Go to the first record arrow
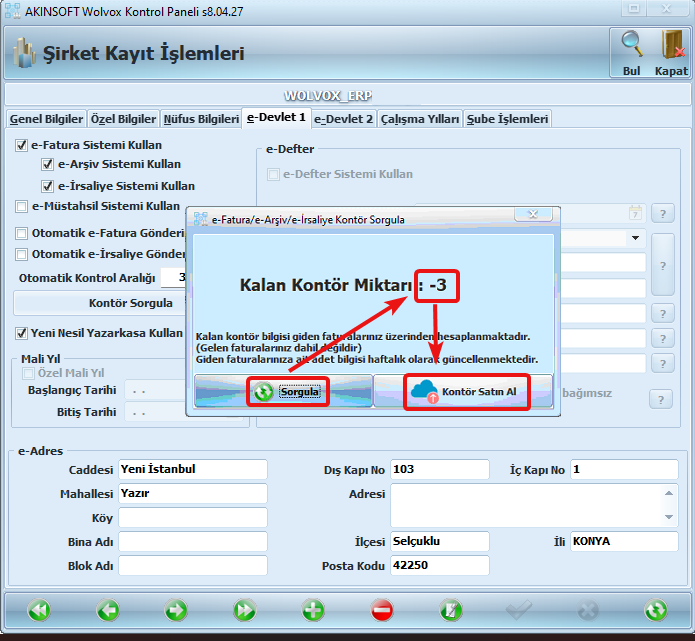This screenshot has height=641, width=695. tap(39, 609)
